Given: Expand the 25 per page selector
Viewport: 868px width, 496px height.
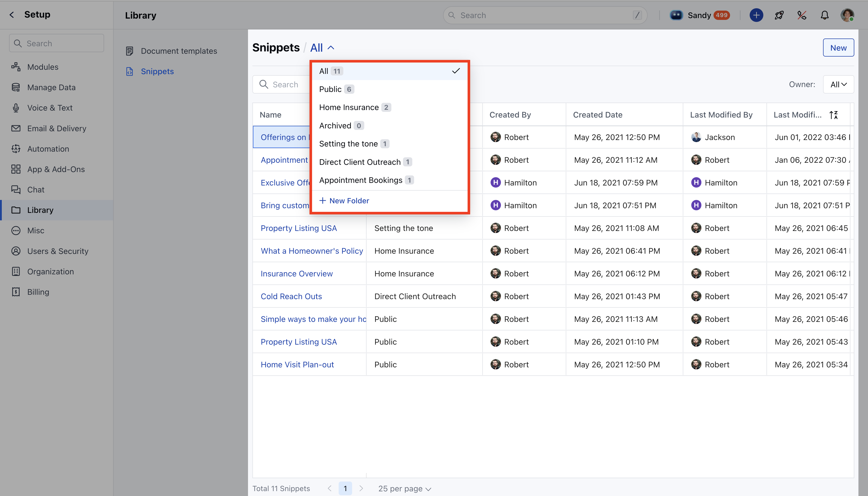Looking at the screenshot, I should pos(404,489).
